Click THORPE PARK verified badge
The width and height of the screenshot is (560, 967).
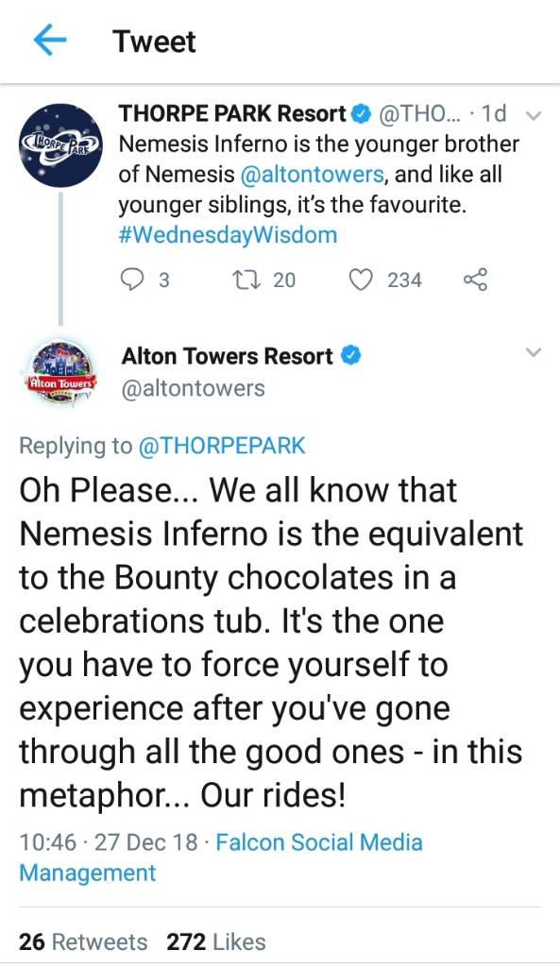(362, 113)
